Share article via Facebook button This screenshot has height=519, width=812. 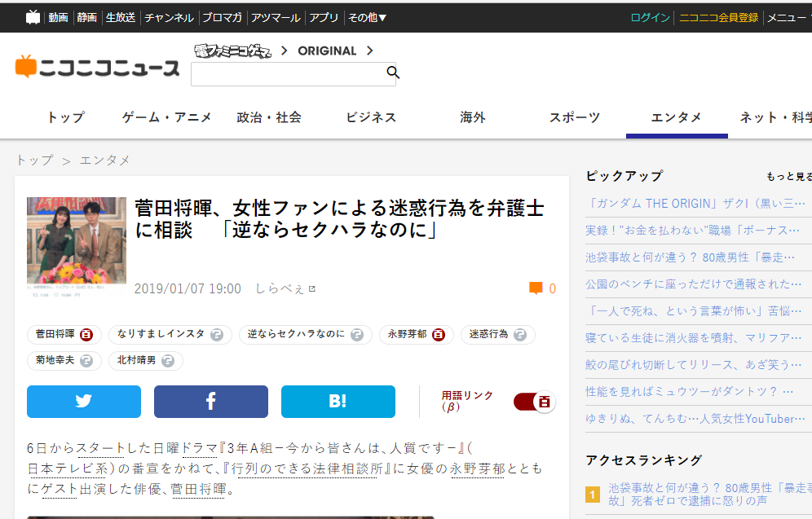point(210,402)
